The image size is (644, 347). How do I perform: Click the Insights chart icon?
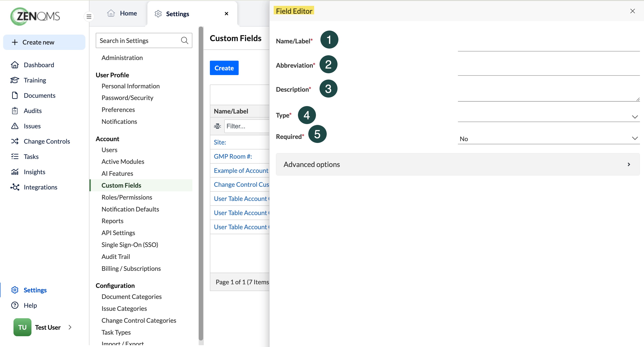click(x=15, y=172)
